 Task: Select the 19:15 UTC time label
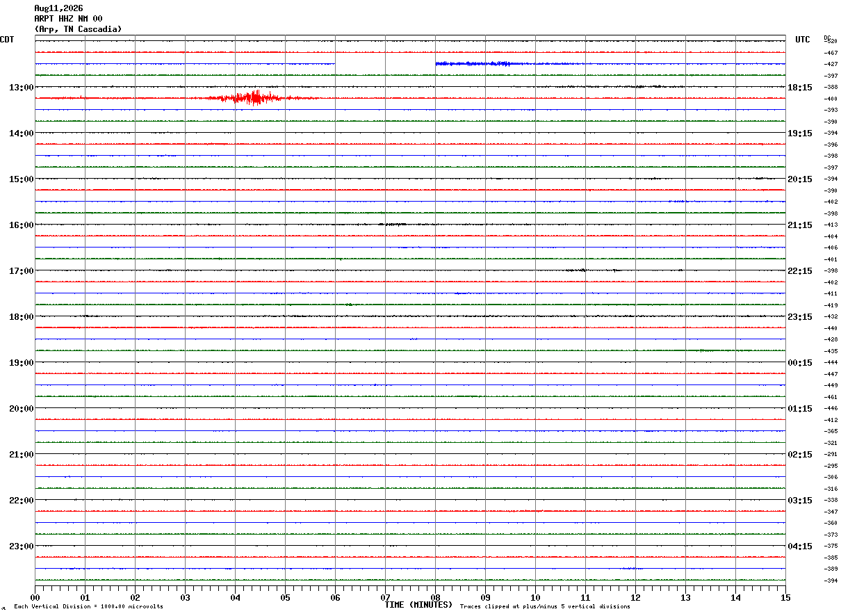pyautogui.click(x=800, y=133)
